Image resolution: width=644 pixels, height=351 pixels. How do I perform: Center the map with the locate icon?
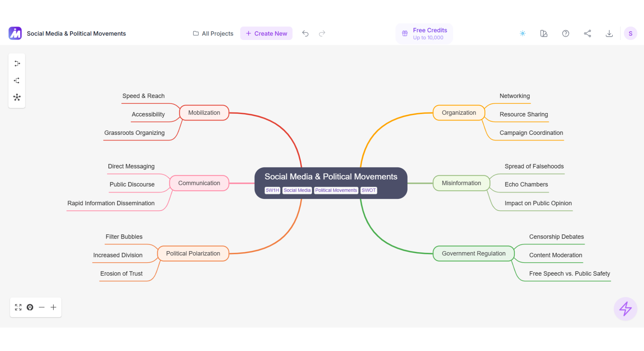[x=30, y=307]
